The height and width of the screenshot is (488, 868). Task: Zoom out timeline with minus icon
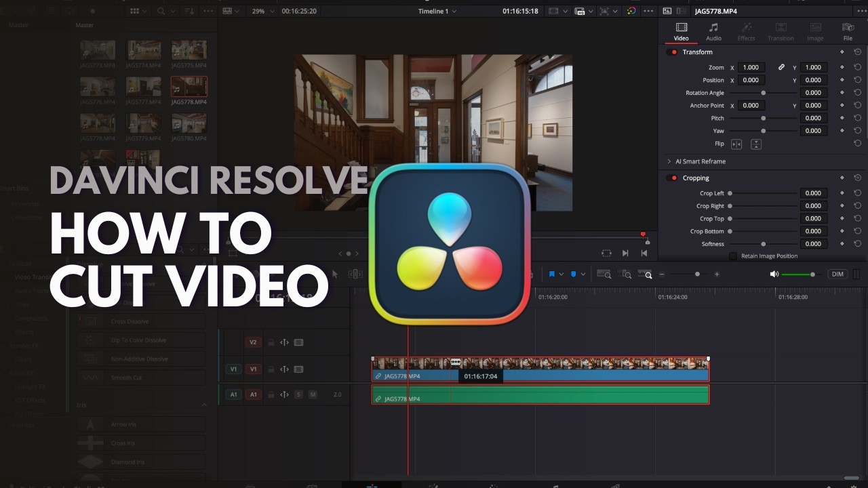click(x=662, y=274)
